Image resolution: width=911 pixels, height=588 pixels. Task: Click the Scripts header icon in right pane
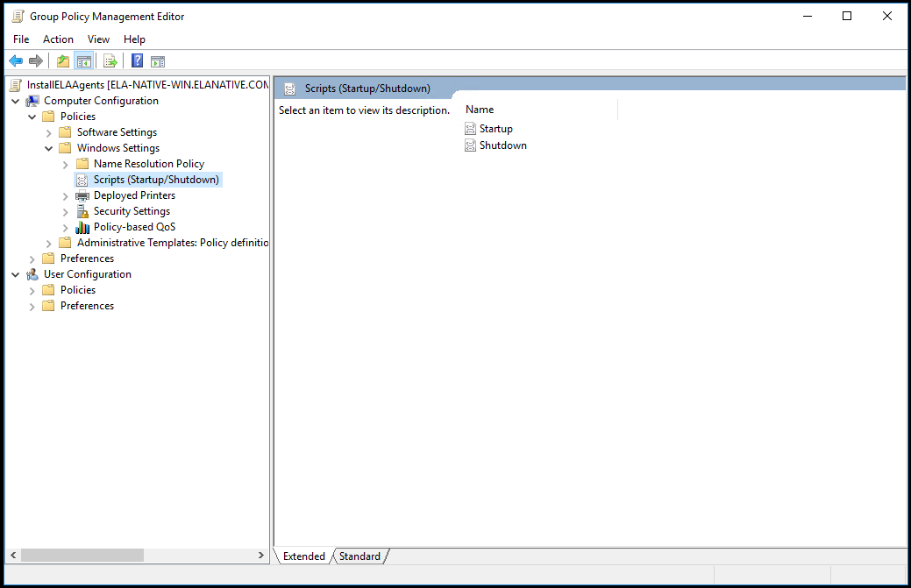289,89
